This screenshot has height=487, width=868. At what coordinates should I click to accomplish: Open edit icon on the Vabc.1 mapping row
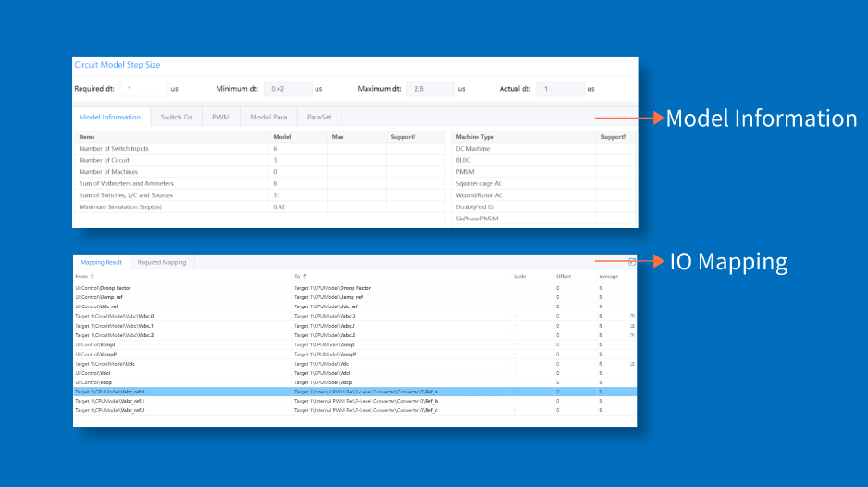point(632,326)
